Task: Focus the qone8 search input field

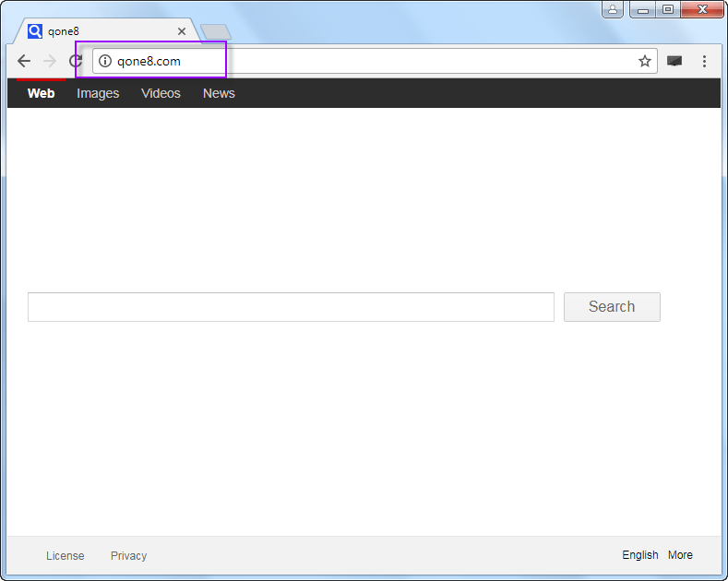Action: point(291,307)
